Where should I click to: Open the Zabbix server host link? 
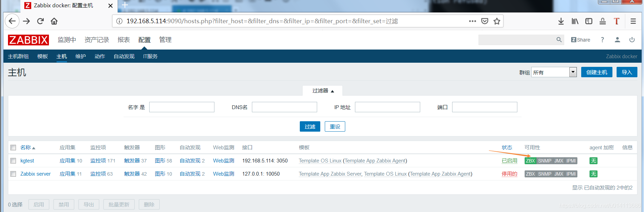coord(35,174)
